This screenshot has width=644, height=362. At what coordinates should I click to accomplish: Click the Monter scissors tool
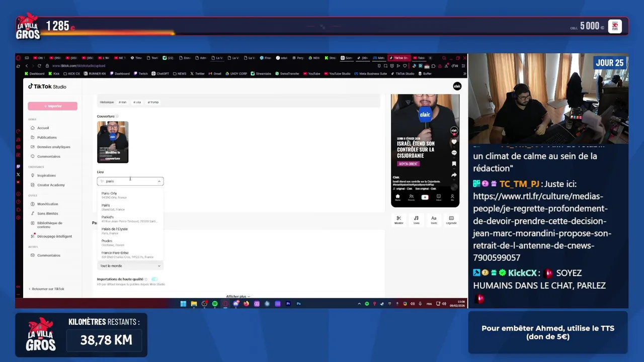click(x=398, y=220)
